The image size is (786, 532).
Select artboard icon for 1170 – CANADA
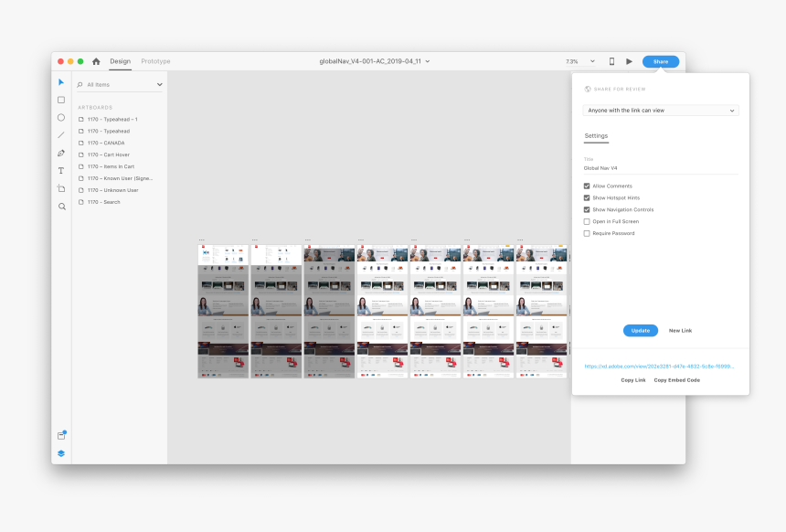(x=81, y=143)
